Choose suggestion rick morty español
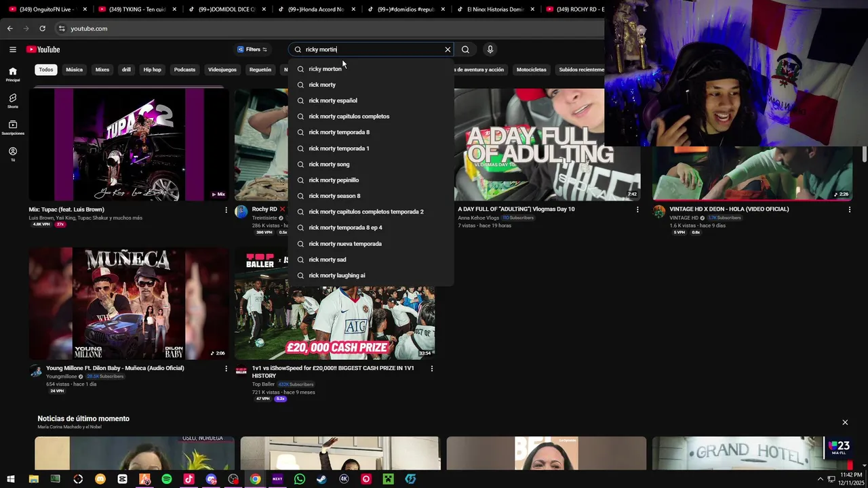Image resolution: width=868 pixels, height=488 pixels. coord(372,100)
